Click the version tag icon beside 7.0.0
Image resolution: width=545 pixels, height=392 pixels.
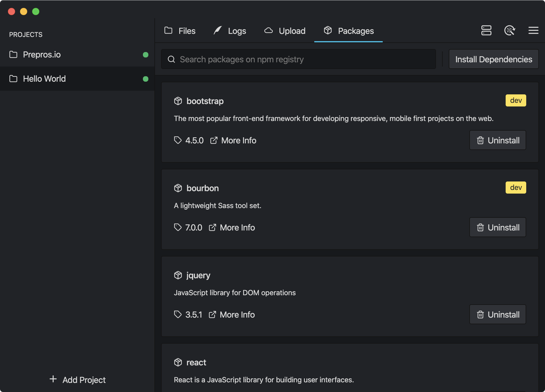pos(178,227)
